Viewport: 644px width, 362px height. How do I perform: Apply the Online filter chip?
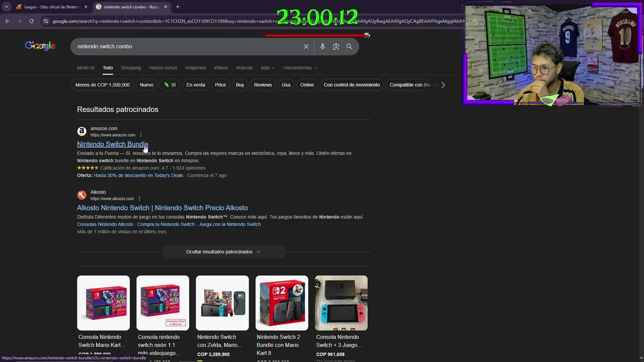[307, 85]
